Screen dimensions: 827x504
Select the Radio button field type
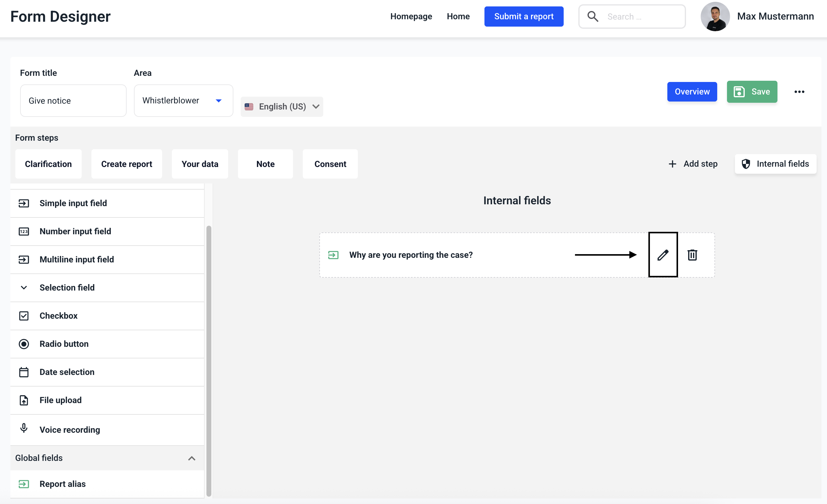pos(64,344)
